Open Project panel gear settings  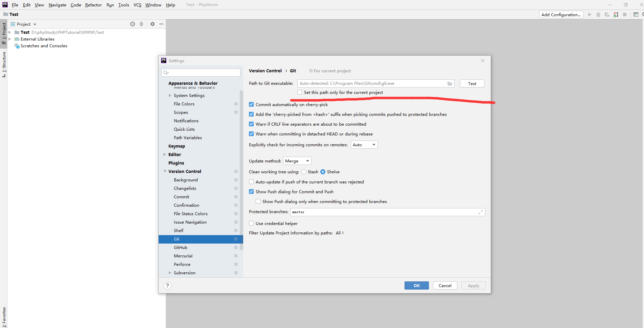[x=153, y=24]
